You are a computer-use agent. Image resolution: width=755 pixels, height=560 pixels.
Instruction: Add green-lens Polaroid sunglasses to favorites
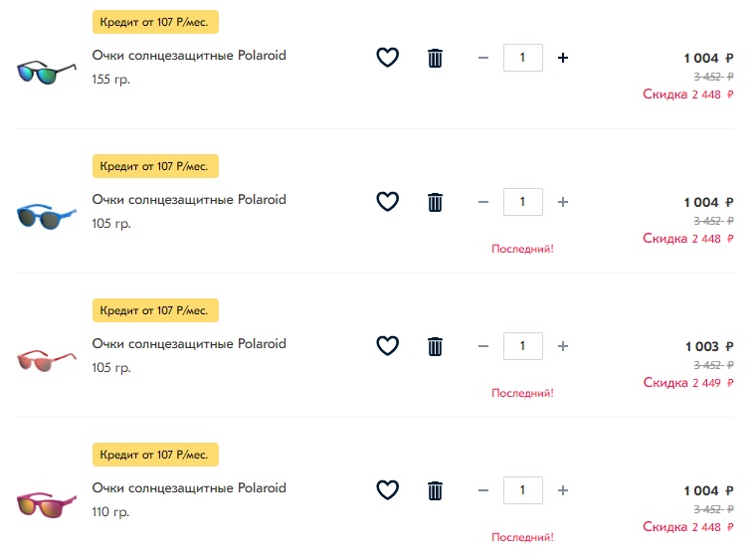click(387, 58)
